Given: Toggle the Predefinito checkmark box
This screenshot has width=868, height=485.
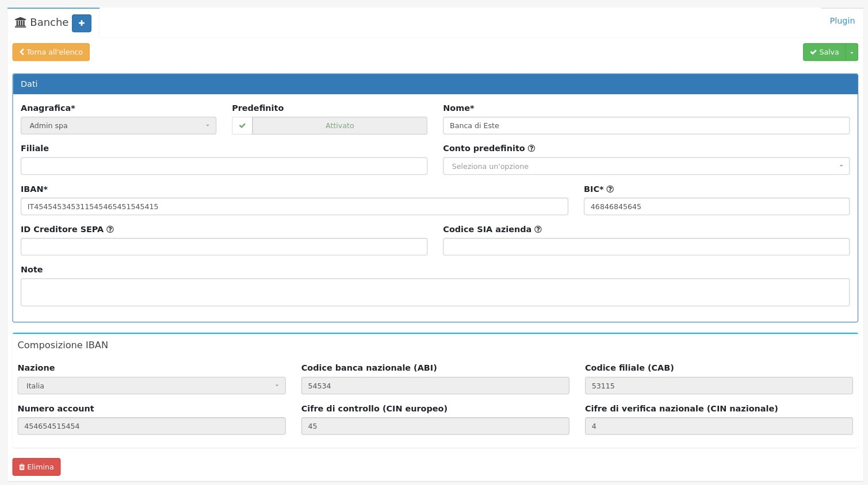Looking at the screenshot, I should pos(242,126).
